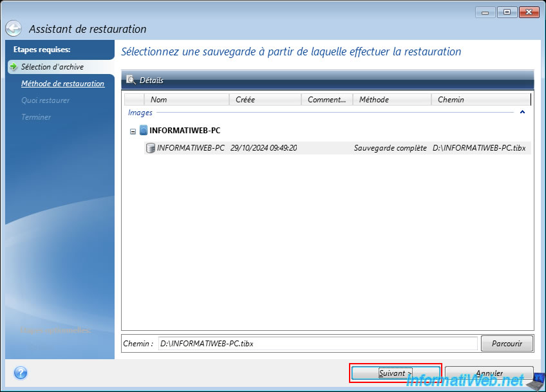
Task: Proceed with the Suivant button
Action: (x=395, y=373)
